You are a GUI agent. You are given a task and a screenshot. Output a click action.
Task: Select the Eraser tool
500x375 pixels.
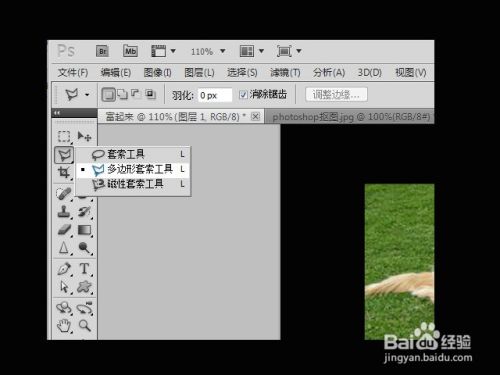pyautogui.click(x=64, y=230)
